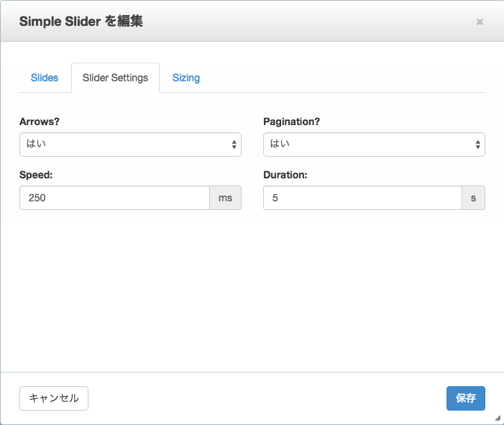This screenshot has width=504, height=425.
Task: Open the Arrows? dropdown showing はい
Action: click(x=130, y=145)
